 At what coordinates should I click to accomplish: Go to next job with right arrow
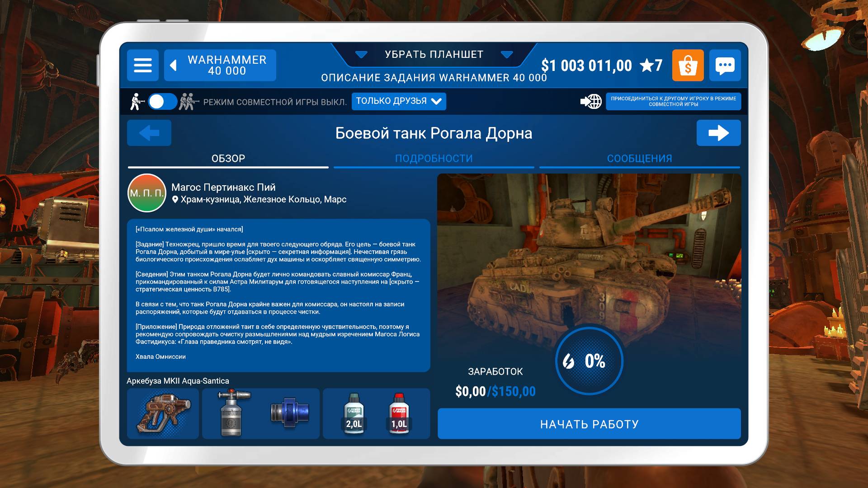tap(718, 133)
